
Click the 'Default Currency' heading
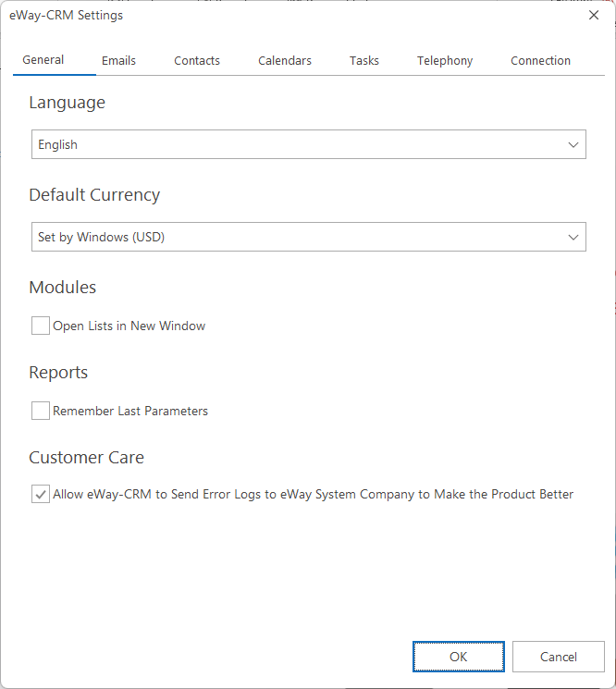(x=94, y=195)
